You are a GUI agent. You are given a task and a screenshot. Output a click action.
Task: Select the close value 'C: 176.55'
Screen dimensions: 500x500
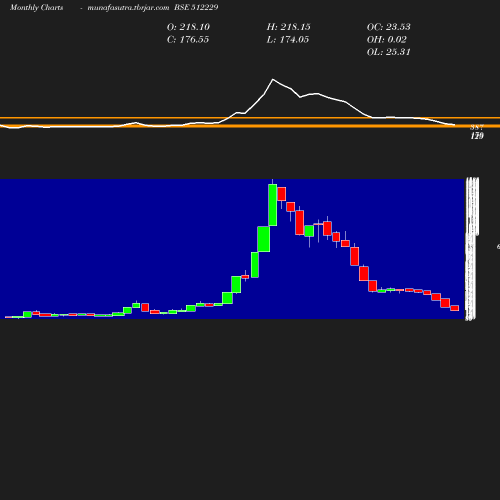point(188,39)
